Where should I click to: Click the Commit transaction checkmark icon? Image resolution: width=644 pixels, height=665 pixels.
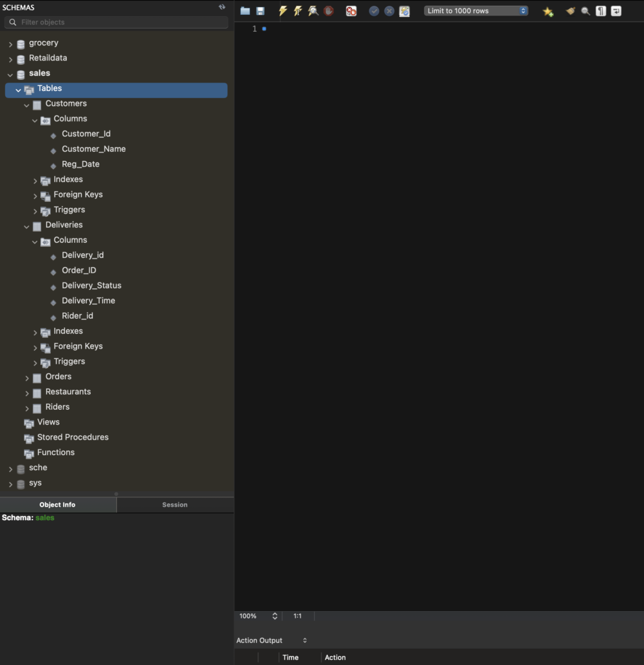(x=374, y=11)
